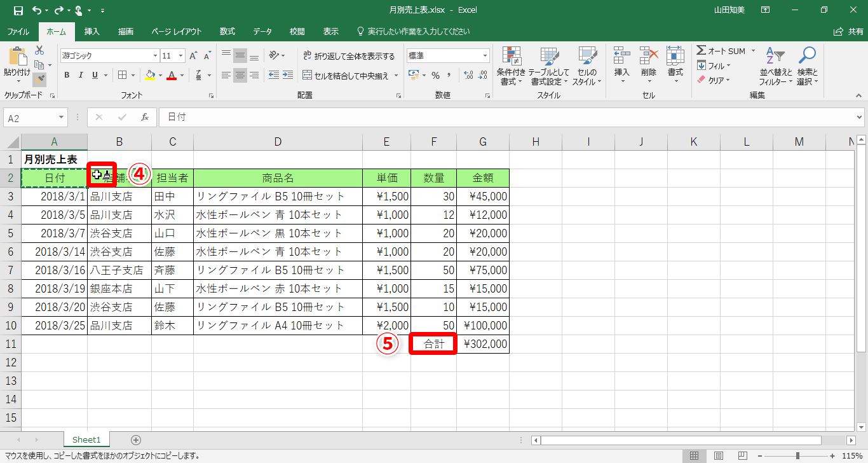Click the insert function fx button
The height and width of the screenshot is (463, 868).
coord(145,118)
